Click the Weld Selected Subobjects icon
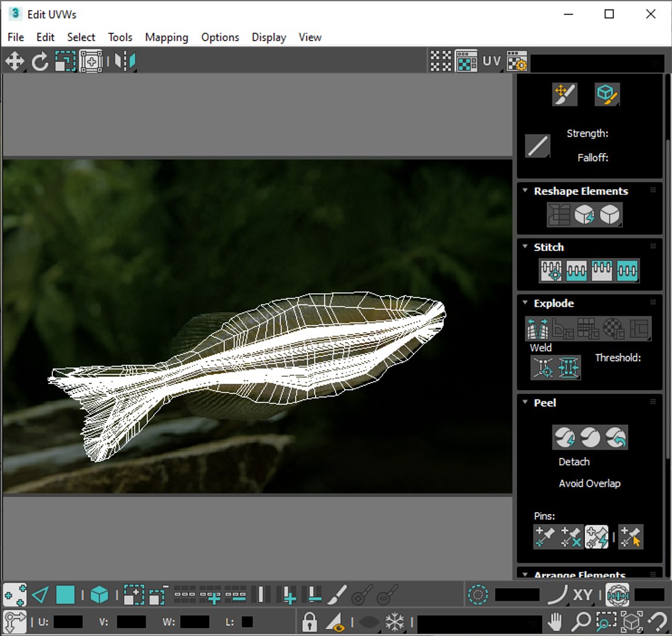 568,367
